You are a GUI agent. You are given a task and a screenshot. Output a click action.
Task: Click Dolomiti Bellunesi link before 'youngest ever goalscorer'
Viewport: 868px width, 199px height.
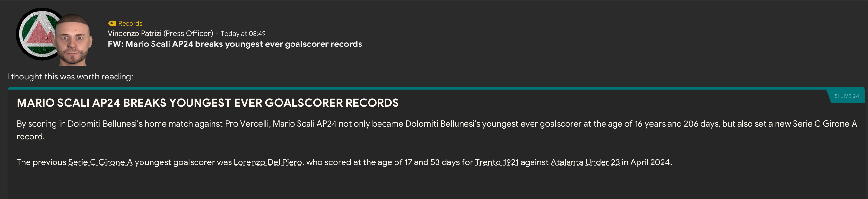440,124
